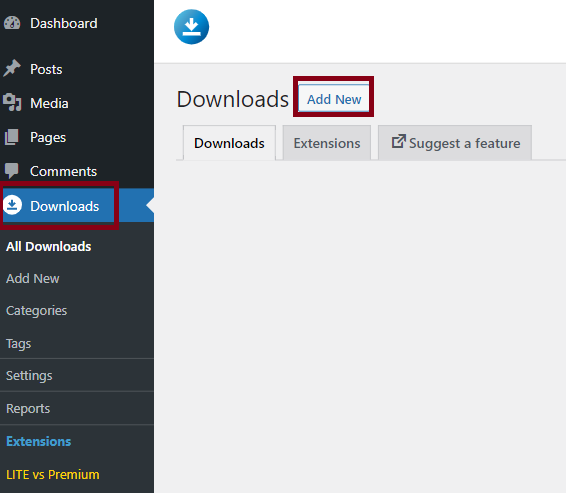Click the Posts pushpin icon

coord(12,68)
